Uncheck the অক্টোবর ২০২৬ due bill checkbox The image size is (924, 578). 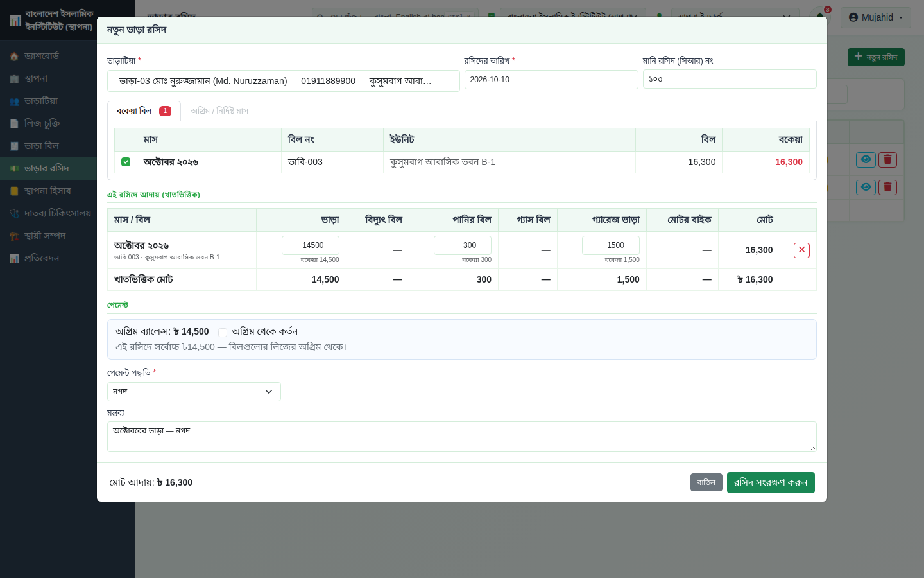click(126, 162)
